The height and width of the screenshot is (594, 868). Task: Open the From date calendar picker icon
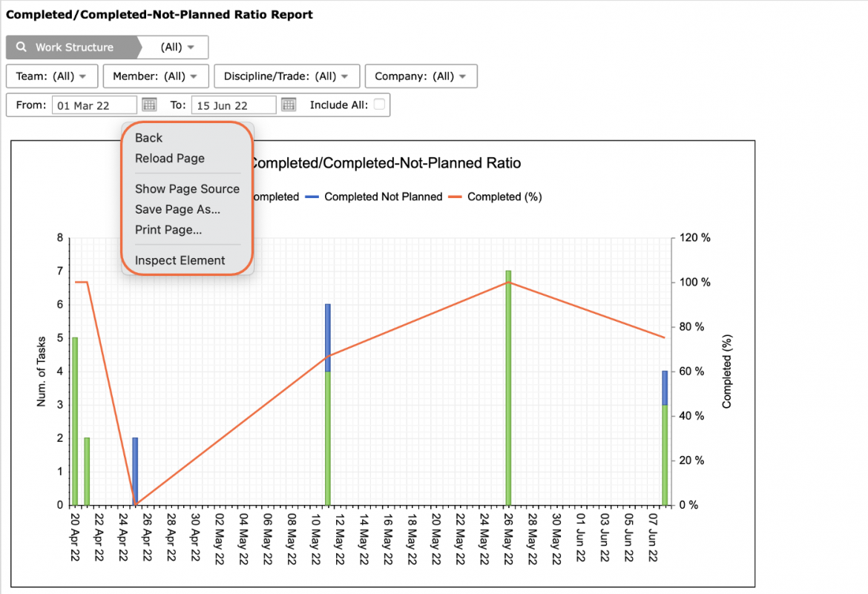149,105
